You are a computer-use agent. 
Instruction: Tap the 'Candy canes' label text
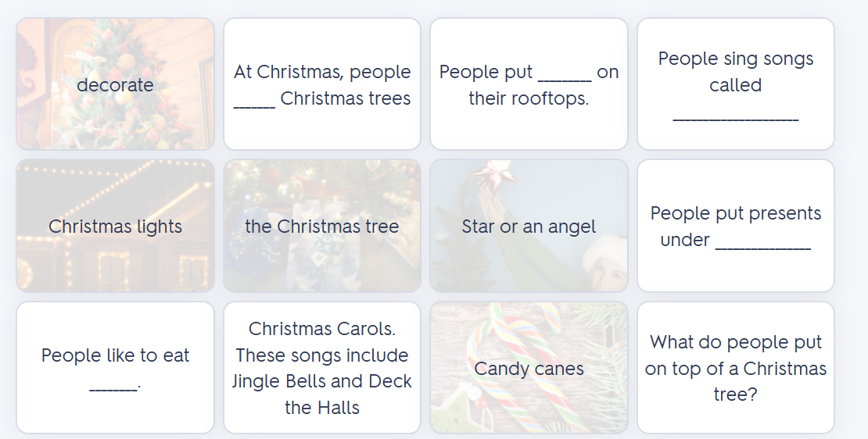click(x=529, y=369)
